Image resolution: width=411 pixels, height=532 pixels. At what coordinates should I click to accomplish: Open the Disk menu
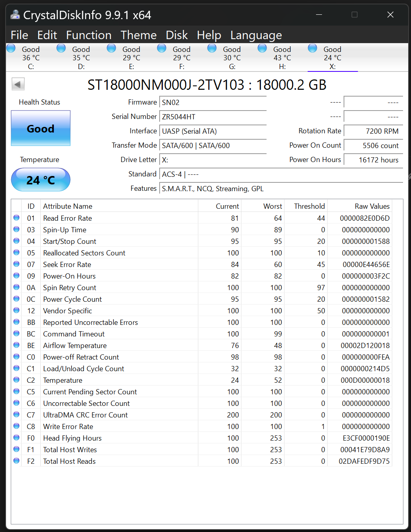[x=177, y=35]
